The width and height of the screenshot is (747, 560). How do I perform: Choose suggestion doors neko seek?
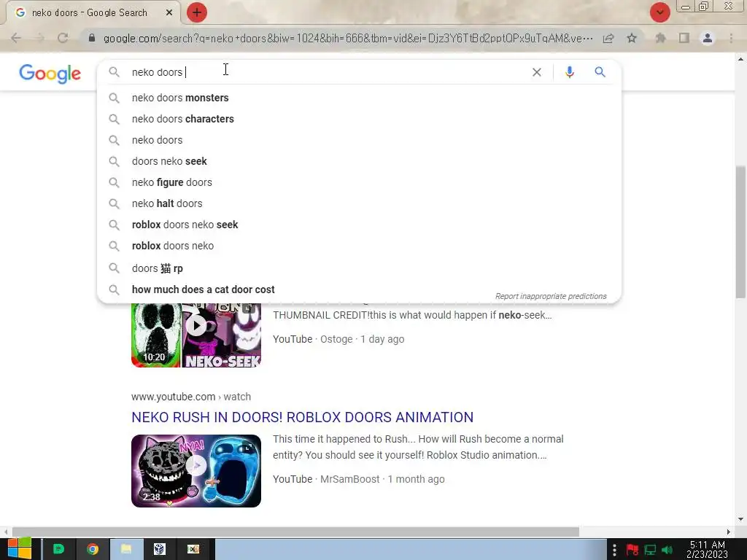click(359, 161)
